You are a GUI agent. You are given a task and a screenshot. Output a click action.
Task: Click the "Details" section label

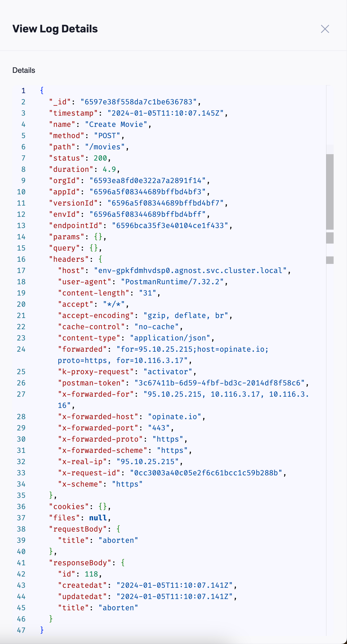(24, 70)
